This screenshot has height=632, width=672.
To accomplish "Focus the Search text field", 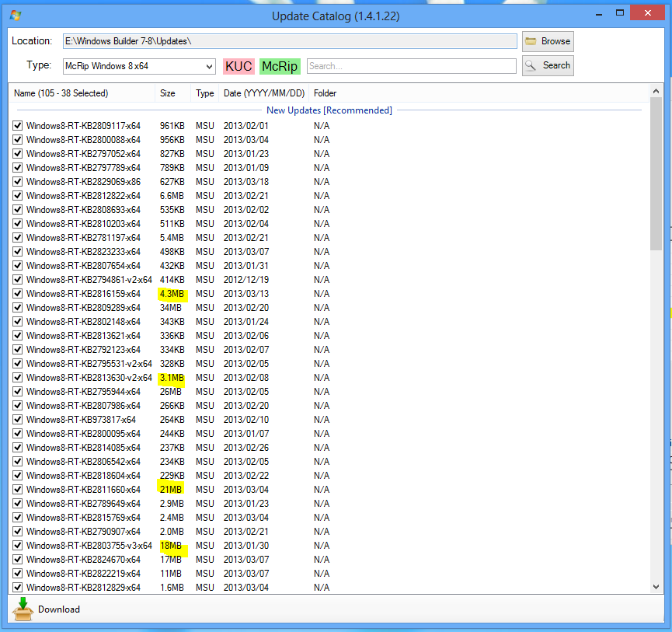I will tap(411, 66).
